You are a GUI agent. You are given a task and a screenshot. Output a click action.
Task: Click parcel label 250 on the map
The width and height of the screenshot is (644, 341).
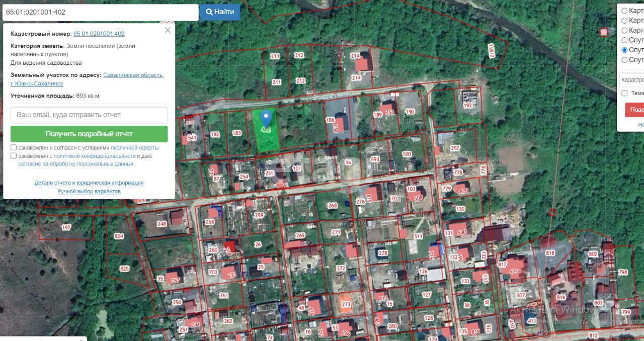(x=177, y=302)
